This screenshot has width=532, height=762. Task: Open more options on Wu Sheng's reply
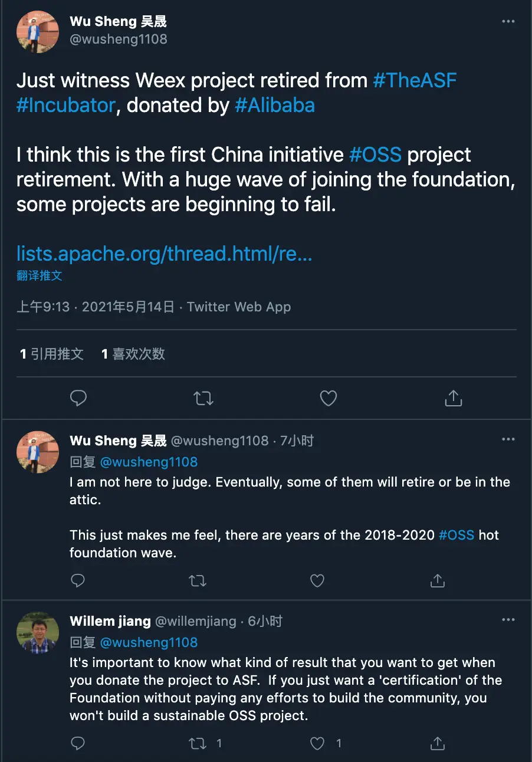pos(508,440)
